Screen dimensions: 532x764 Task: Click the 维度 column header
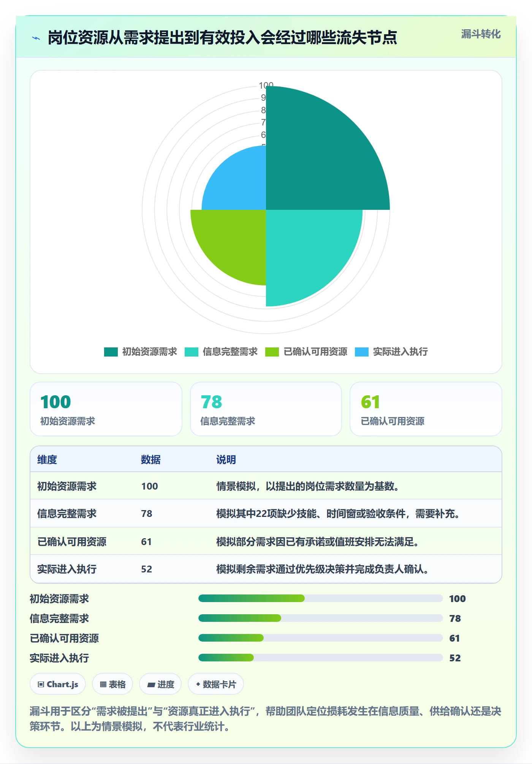(x=47, y=460)
